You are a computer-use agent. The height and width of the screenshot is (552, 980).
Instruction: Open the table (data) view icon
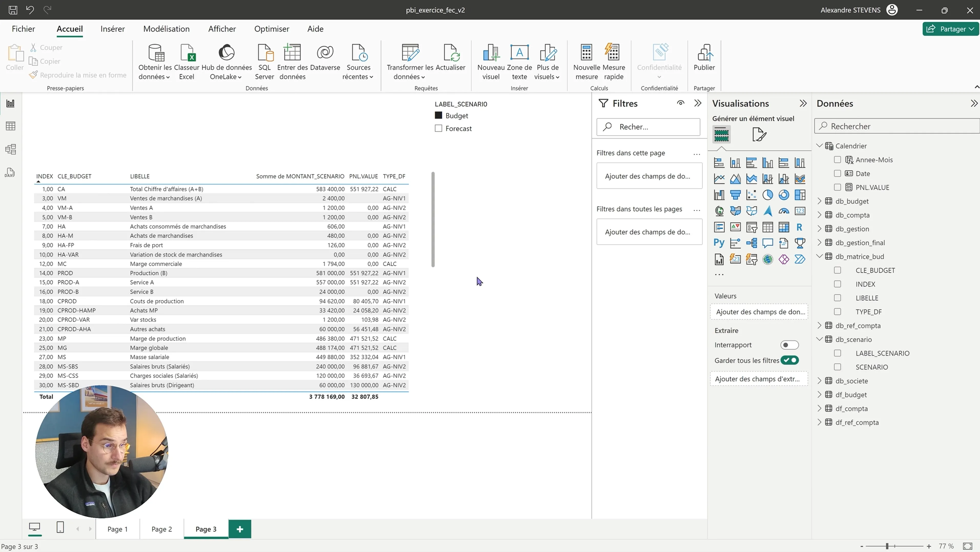tap(11, 126)
